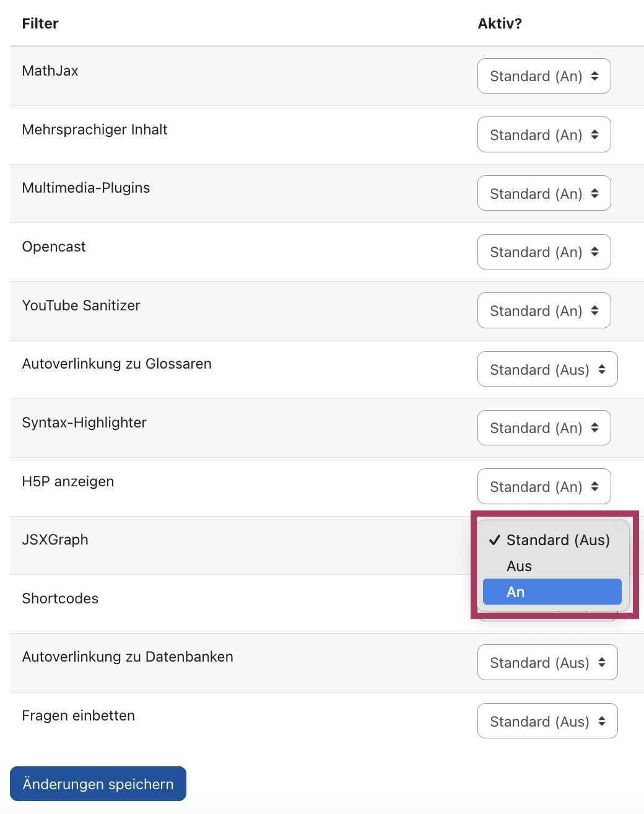Image resolution: width=644 pixels, height=814 pixels.
Task: Click the Filter column header
Action: pos(40,23)
